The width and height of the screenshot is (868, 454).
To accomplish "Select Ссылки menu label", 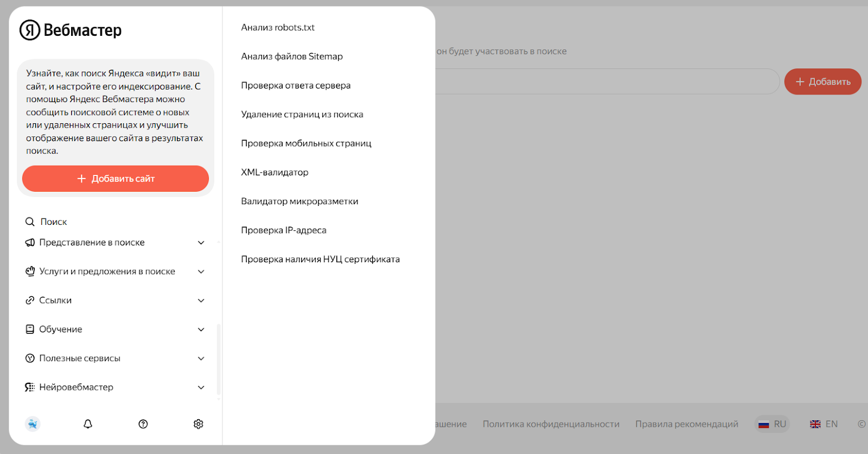I will click(x=55, y=300).
